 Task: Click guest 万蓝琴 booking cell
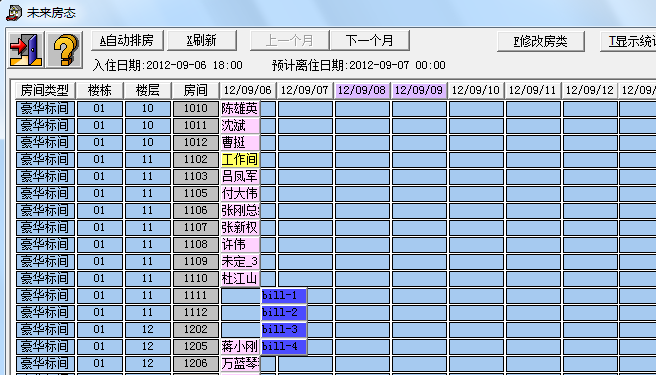(x=240, y=363)
